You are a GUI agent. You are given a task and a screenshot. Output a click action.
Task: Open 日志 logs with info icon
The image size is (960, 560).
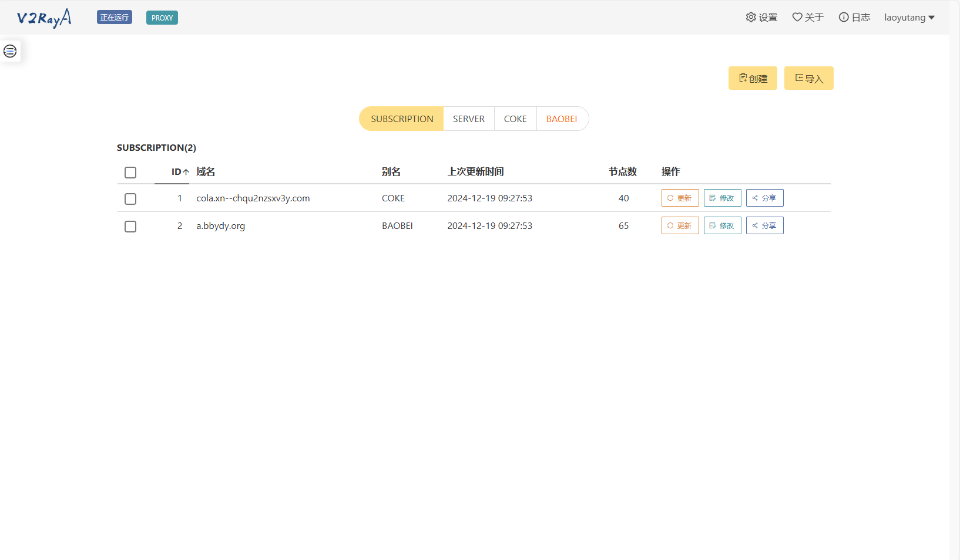coord(854,18)
